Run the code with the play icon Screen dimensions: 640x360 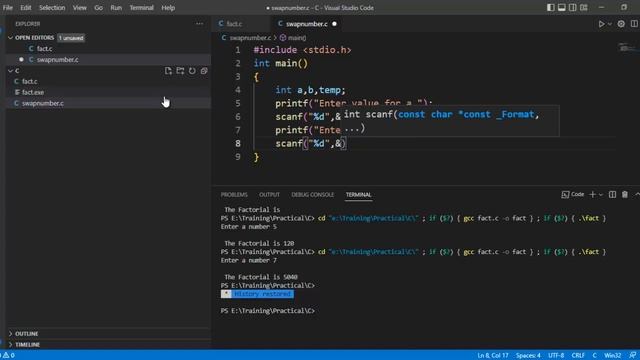[x=601, y=24]
